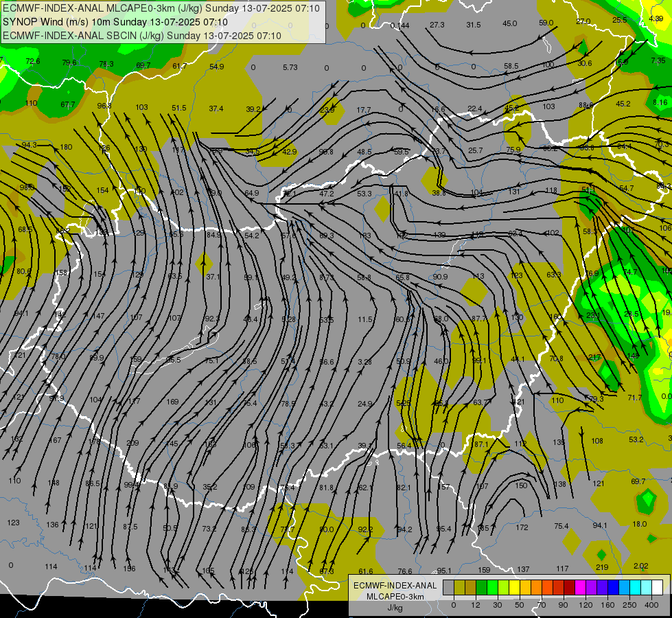Image resolution: width=672 pixels, height=618 pixels.
Task: Click the map value '5.28'
Action: pos(288,319)
